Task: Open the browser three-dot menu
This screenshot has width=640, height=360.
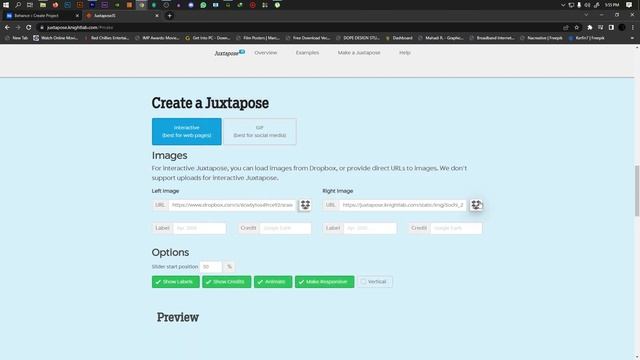Action: pyautogui.click(x=633, y=27)
